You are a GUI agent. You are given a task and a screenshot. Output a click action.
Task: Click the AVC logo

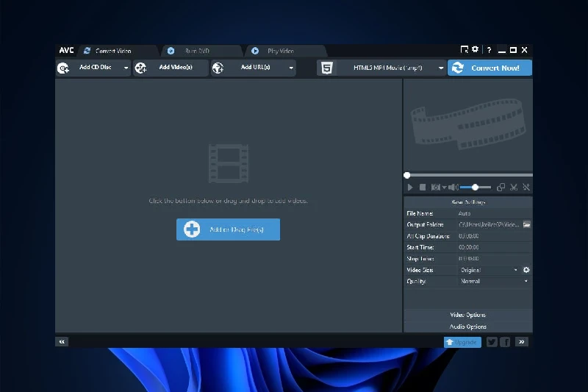click(x=66, y=50)
